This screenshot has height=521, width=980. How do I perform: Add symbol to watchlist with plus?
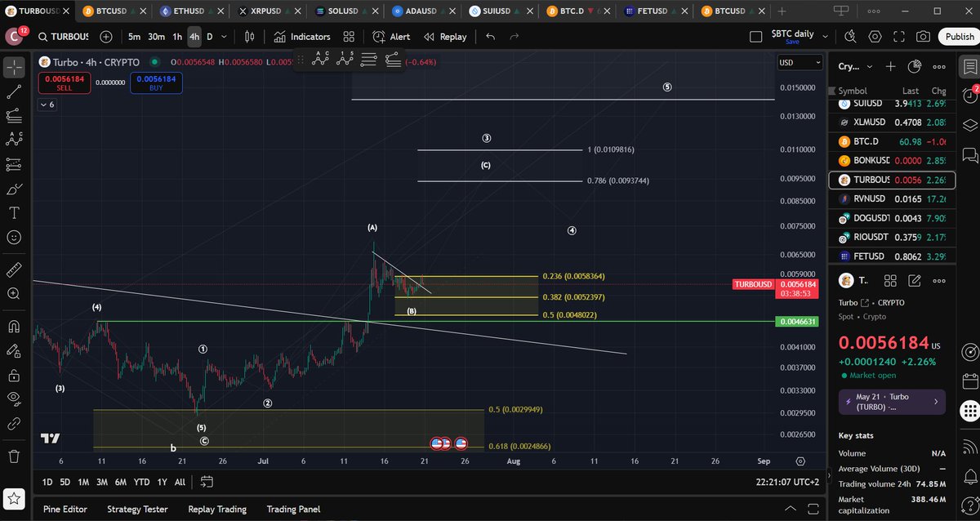click(890, 67)
